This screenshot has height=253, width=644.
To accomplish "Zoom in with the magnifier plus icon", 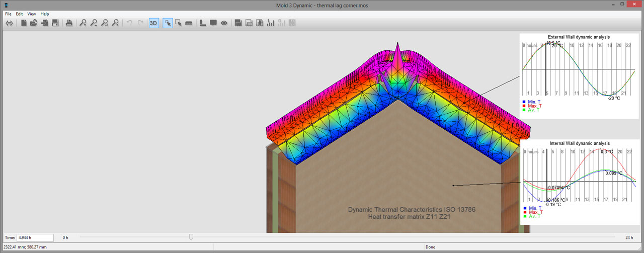I will (x=83, y=23).
